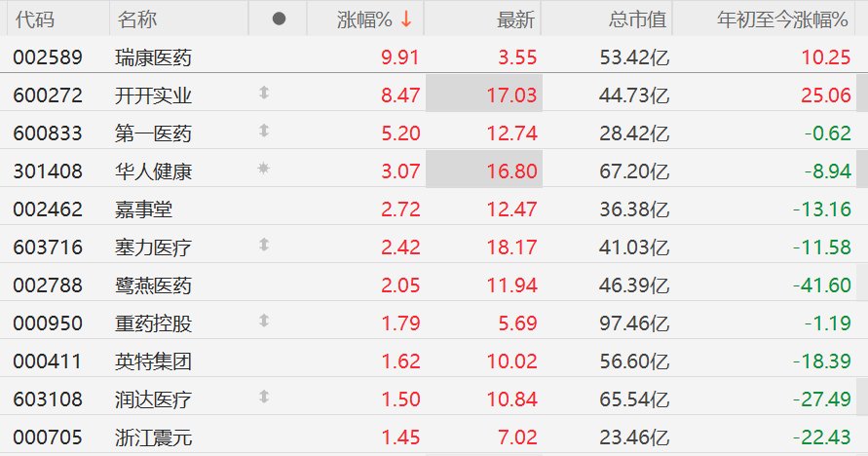Image resolution: width=868 pixels, height=456 pixels.
Task: Sort by 涨幅% column header
Action: [x=364, y=19]
